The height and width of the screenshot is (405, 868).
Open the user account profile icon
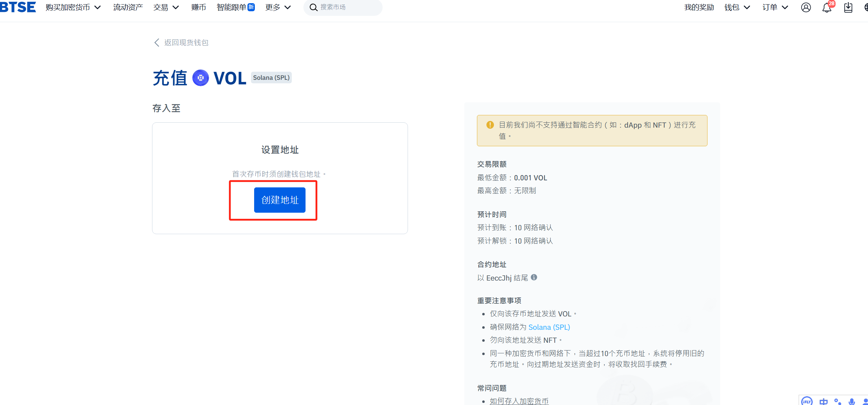click(806, 7)
